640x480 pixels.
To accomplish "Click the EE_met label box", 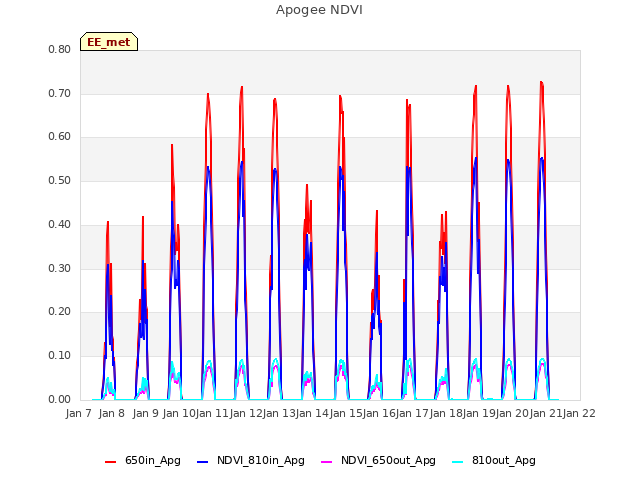I will [109, 42].
